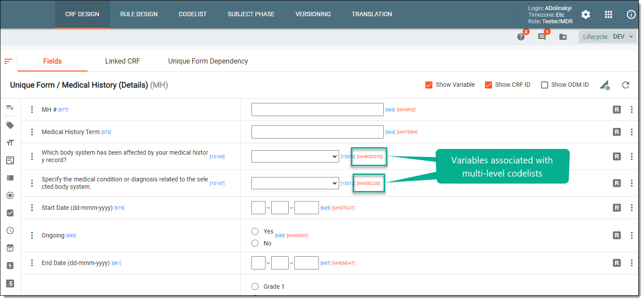Open right options menu for Ongoing row

[x=632, y=235]
